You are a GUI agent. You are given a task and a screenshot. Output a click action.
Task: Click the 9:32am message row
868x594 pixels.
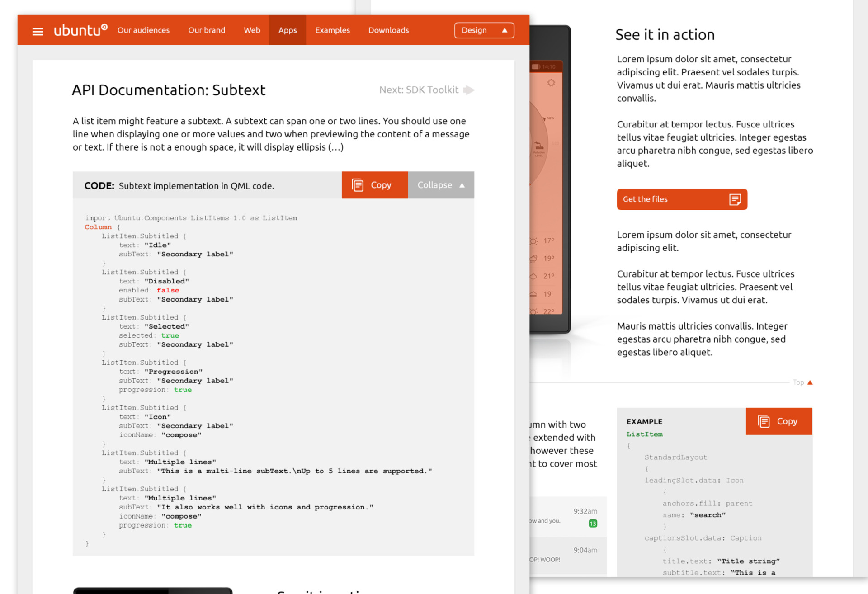tap(568, 517)
